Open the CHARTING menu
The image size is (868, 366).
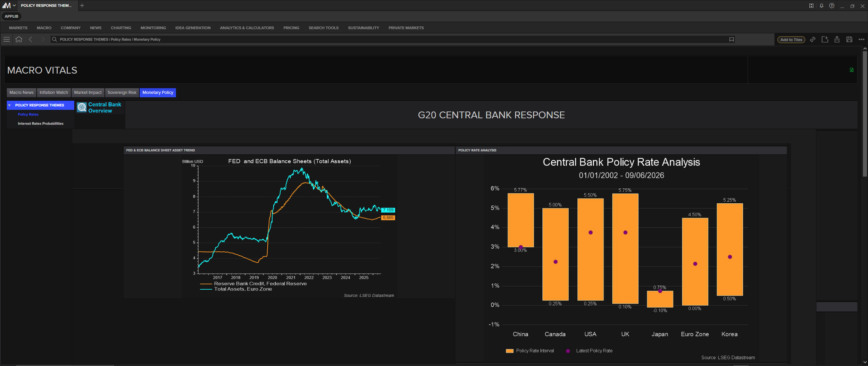pos(121,28)
